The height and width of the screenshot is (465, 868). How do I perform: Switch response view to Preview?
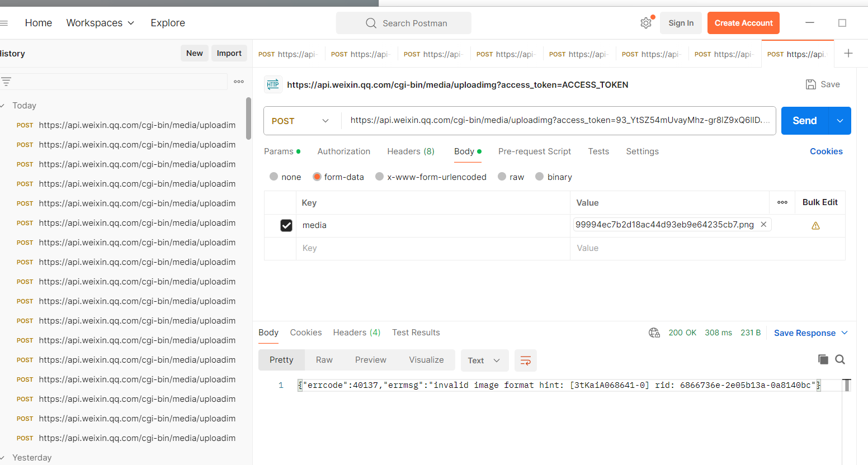pyautogui.click(x=371, y=360)
